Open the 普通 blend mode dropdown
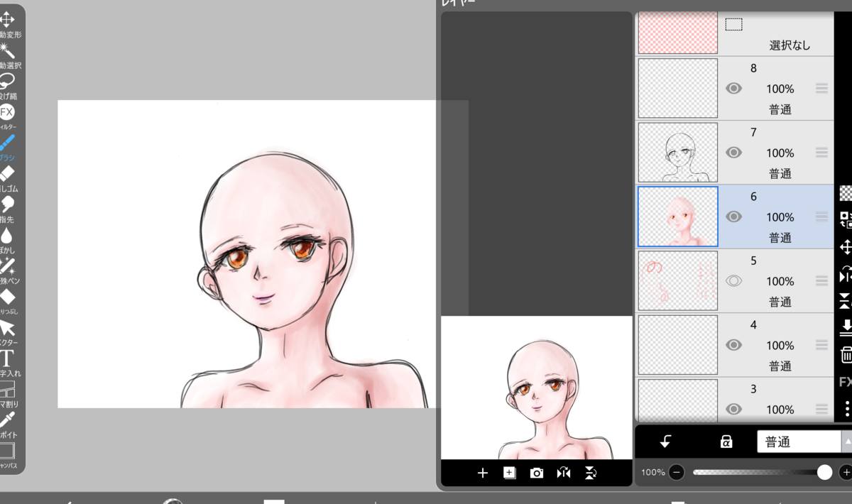Screen dimensions: 852x504 tap(804, 442)
